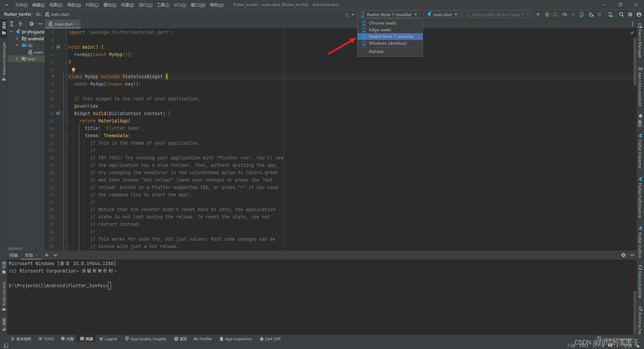Click the build hammer icon
644x349 pixels.
(x=347, y=14)
